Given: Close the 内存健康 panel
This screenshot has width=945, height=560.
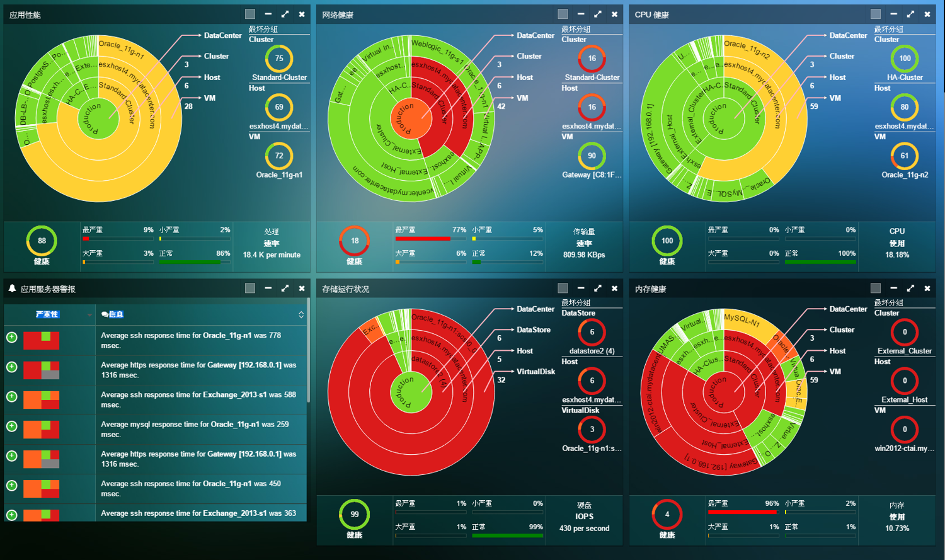Looking at the screenshot, I should (927, 288).
